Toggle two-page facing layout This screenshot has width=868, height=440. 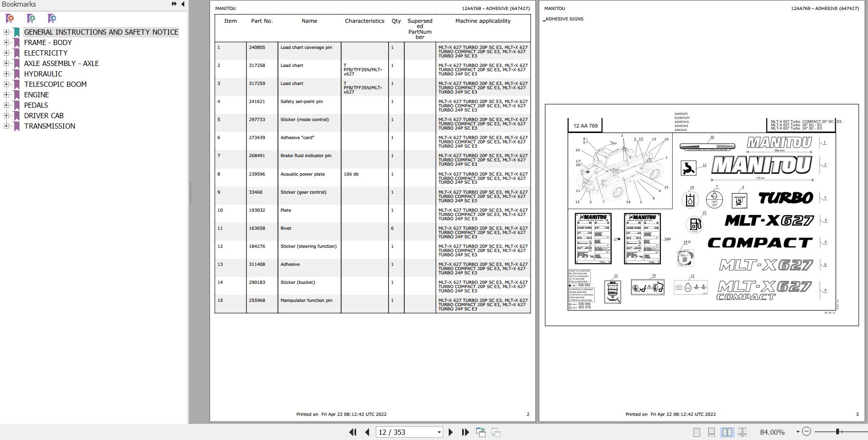tap(727, 432)
